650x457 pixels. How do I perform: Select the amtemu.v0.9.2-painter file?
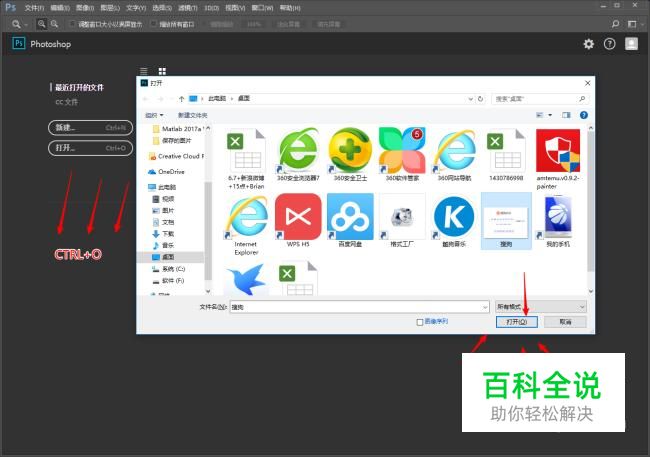tap(558, 159)
